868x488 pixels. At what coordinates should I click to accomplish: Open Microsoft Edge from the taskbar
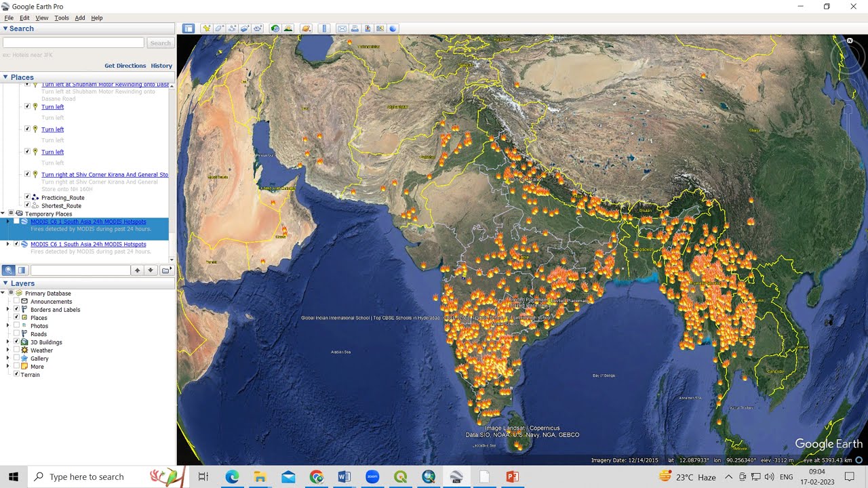(x=232, y=476)
